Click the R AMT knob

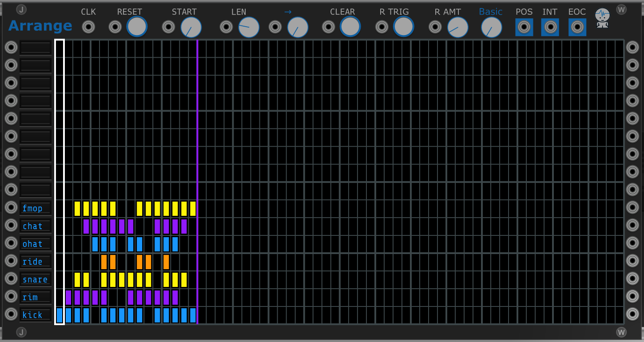457,28
